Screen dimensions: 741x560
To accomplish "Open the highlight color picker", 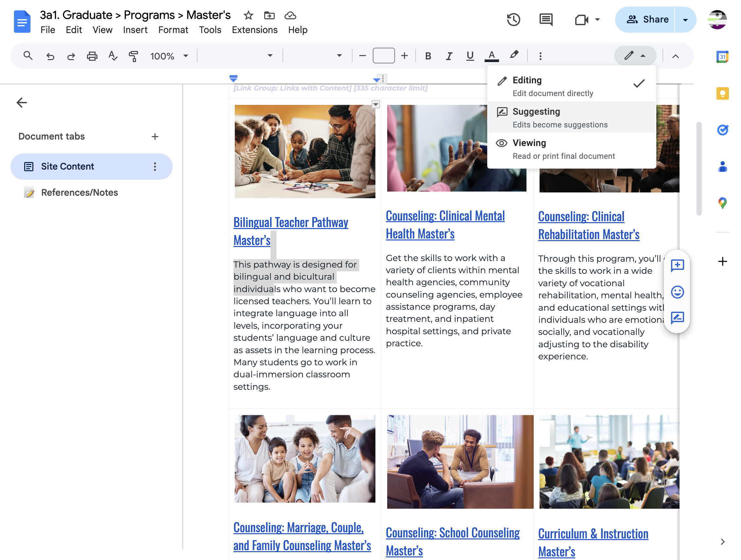I will pyautogui.click(x=514, y=55).
